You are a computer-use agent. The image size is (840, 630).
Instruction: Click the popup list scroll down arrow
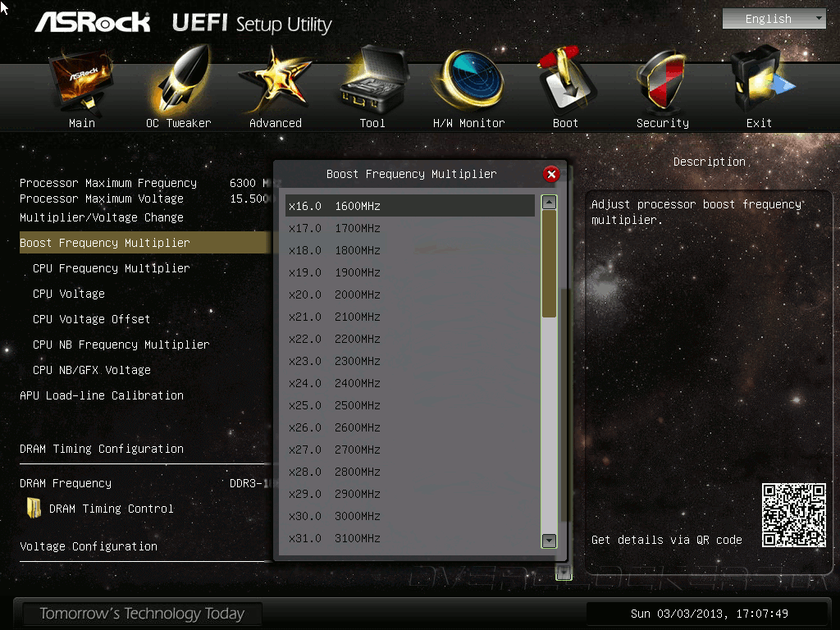[549, 541]
